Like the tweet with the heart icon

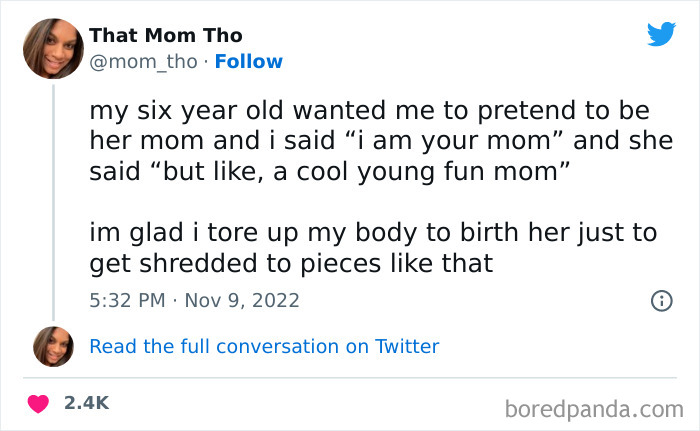[x=38, y=403]
